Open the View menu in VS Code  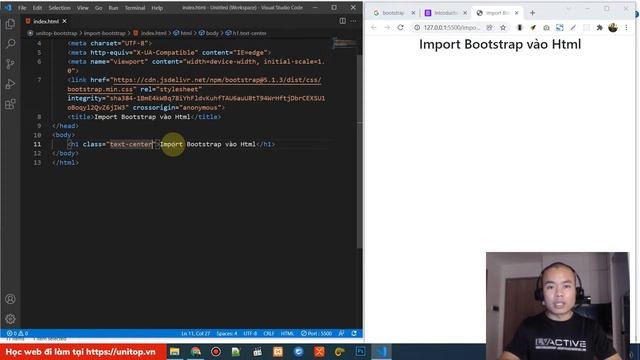tap(82, 8)
